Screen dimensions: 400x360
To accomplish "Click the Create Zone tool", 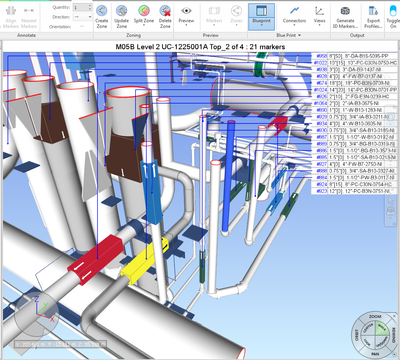I will tap(101, 16).
